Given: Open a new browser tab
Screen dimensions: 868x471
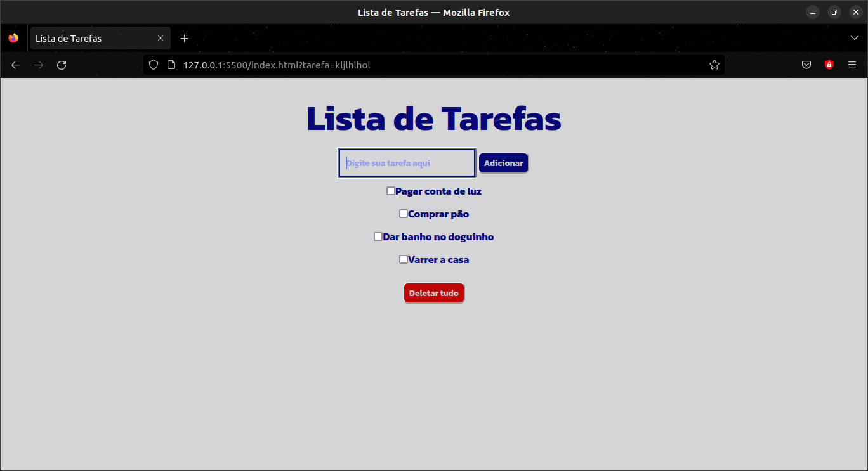Looking at the screenshot, I should point(184,37).
